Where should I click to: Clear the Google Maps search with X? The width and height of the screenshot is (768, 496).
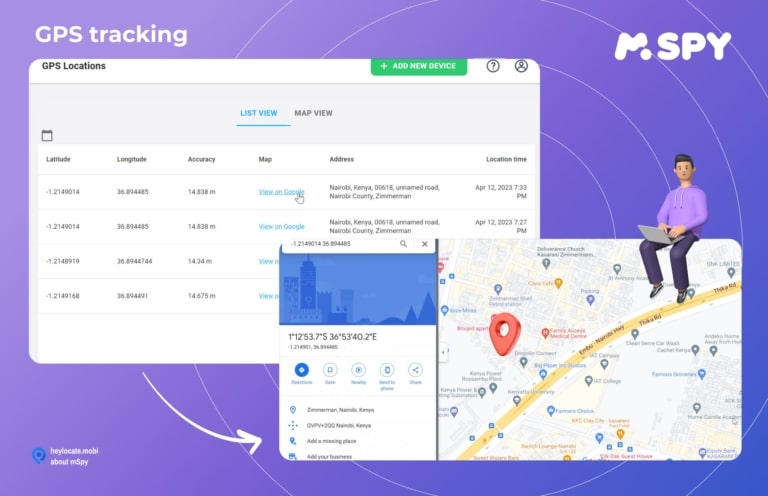point(425,244)
